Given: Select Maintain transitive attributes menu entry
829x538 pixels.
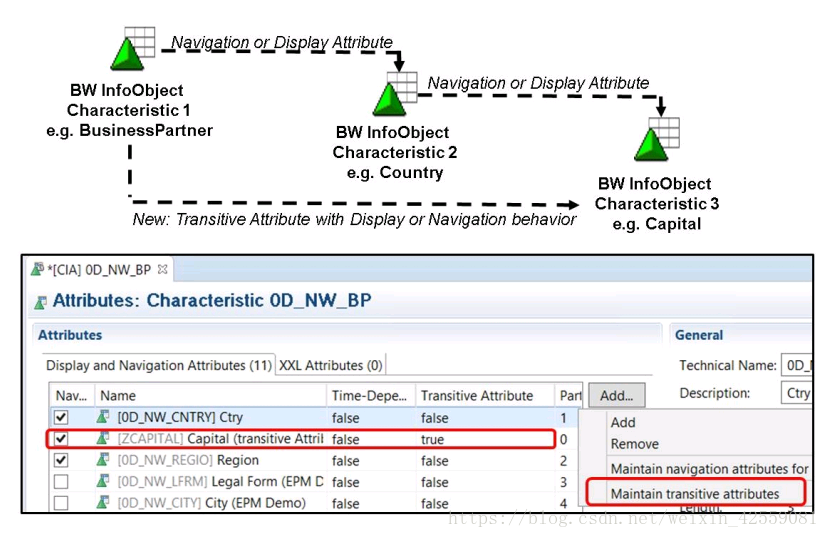Looking at the screenshot, I should [x=695, y=494].
